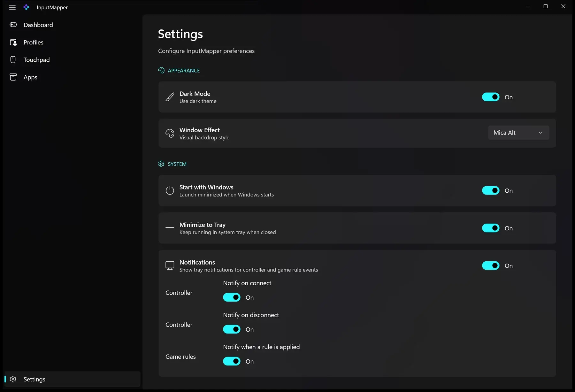Click the Minimize to Tray dash icon
This screenshot has height=392, width=575.
point(170,228)
